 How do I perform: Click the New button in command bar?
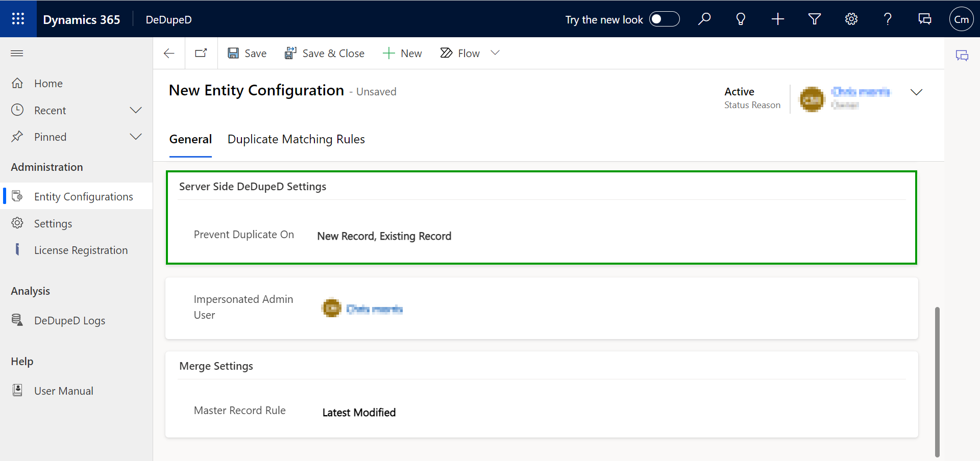pyautogui.click(x=402, y=53)
